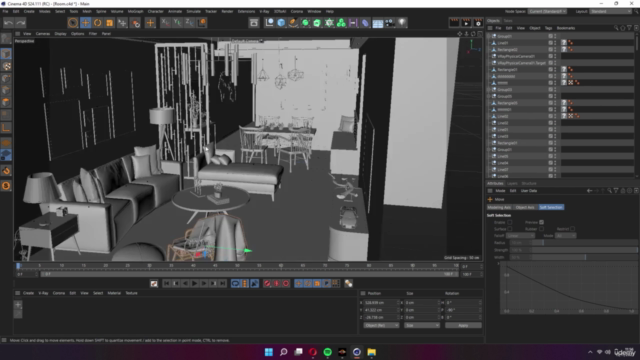Click the orange S Snap icon in the sidebar
The width and height of the screenshot is (640, 360).
(6, 186)
